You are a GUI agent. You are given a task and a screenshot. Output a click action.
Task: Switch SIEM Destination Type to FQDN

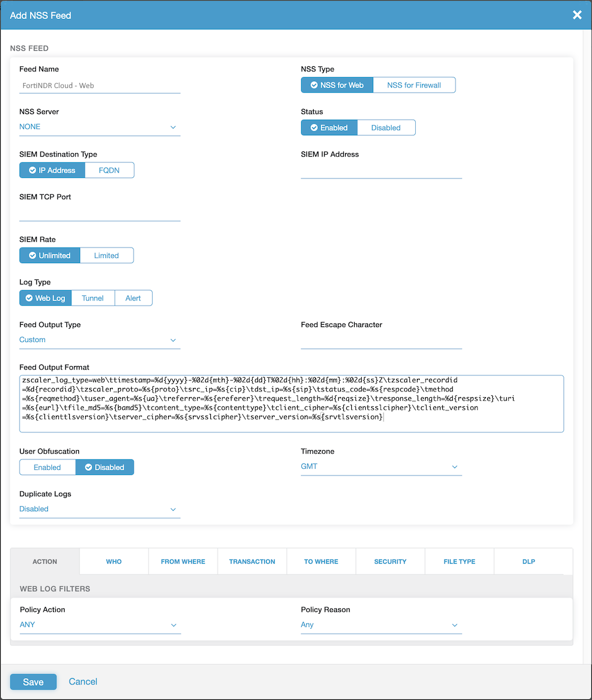point(109,170)
